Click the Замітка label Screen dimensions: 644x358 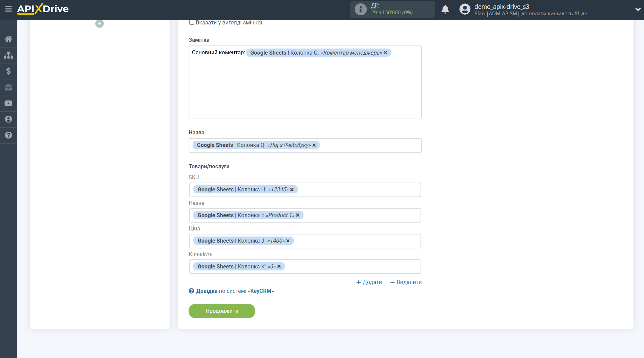(x=199, y=40)
